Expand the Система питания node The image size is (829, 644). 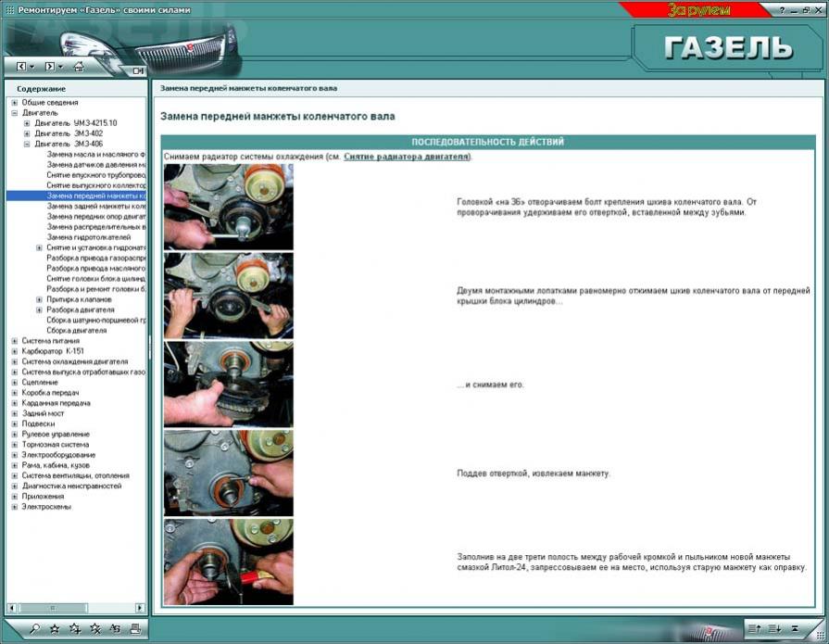(x=15, y=341)
